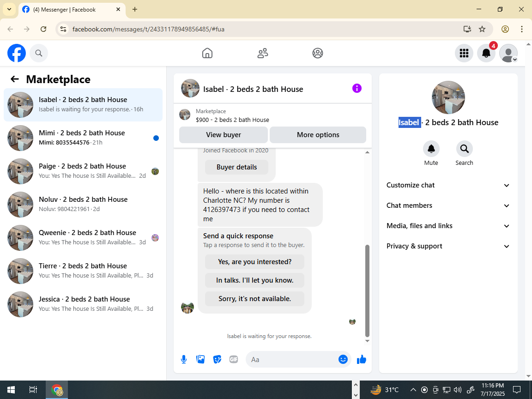Click the $900 - 2 beds 2 bath House listing
532x399 pixels.
click(232, 120)
